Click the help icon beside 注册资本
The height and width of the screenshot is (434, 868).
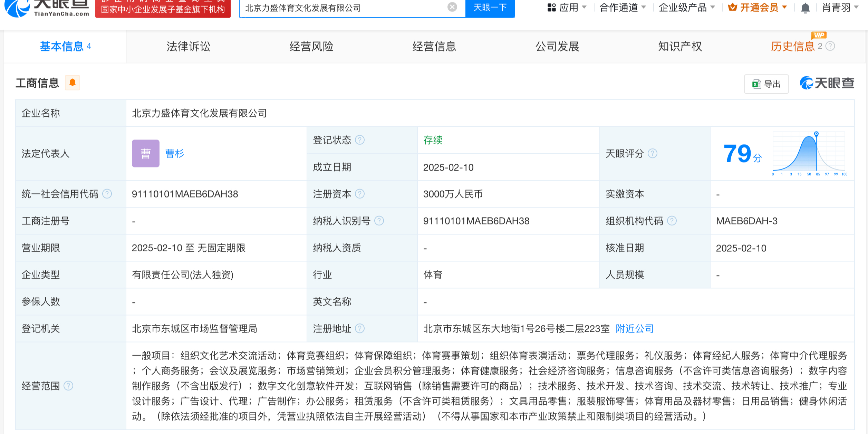[360, 194]
